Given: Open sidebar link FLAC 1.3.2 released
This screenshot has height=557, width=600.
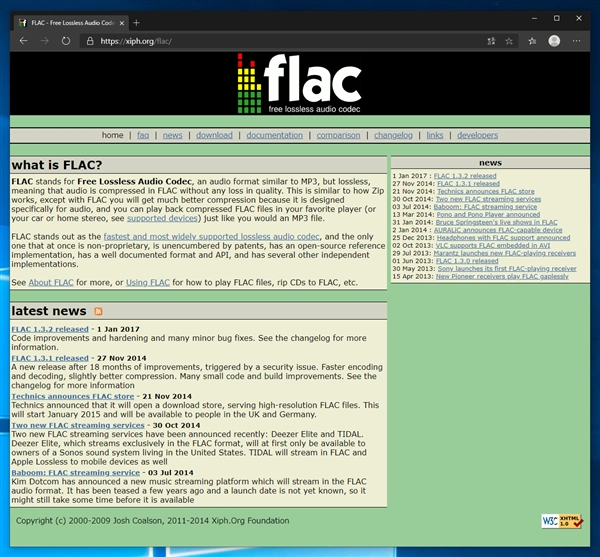Looking at the screenshot, I should (465, 176).
